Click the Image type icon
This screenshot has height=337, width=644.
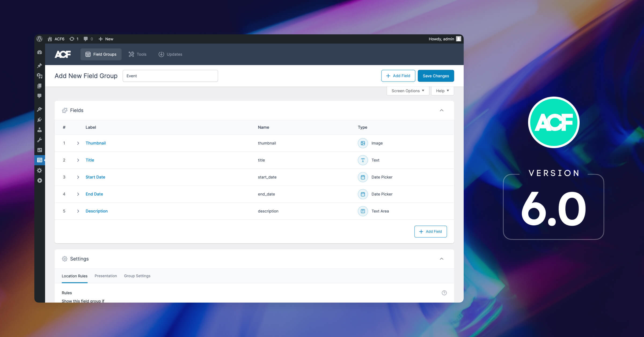tap(363, 143)
